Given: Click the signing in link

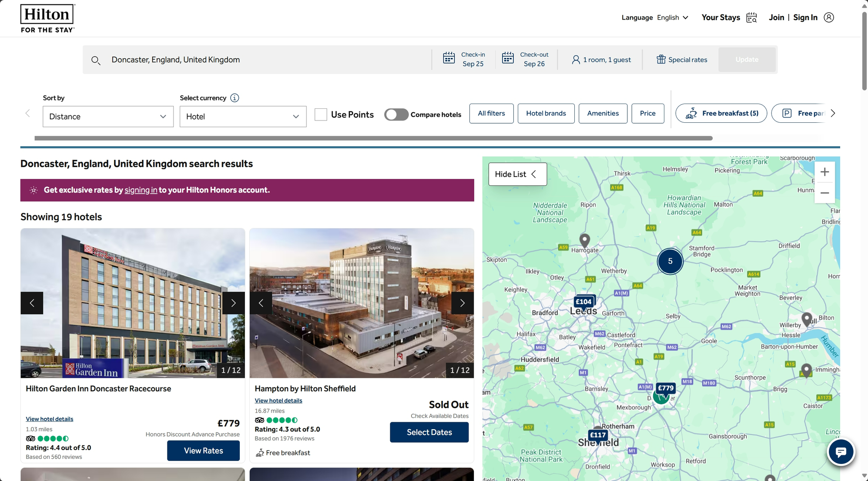Looking at the screenshot, I should [x=141, y=190].
